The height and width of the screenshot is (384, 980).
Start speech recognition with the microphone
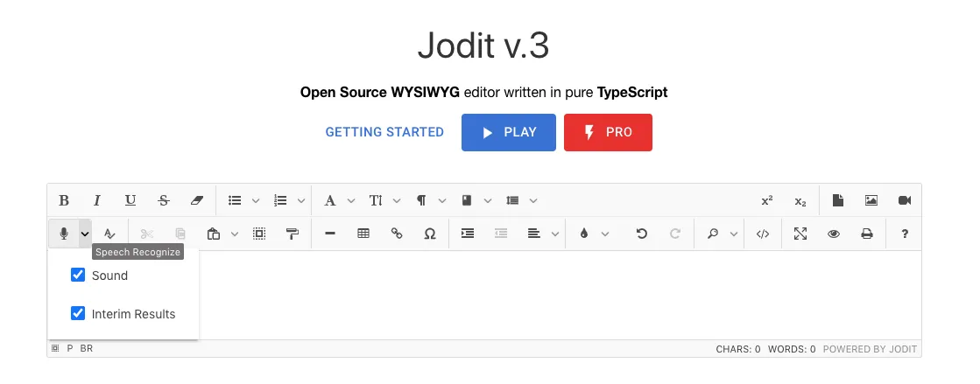64,234
